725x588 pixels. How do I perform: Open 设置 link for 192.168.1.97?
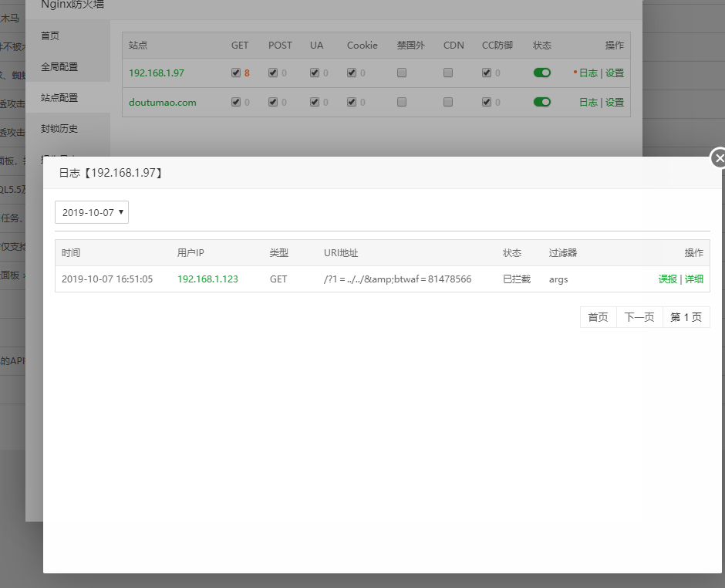pos(615,73)
